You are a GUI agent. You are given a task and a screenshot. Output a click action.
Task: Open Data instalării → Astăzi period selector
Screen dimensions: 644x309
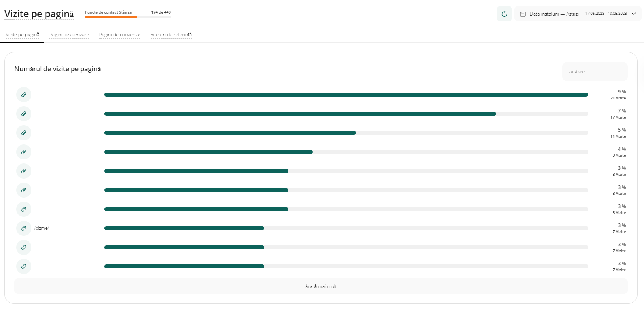pyautogui.click(x=554, y=14)
